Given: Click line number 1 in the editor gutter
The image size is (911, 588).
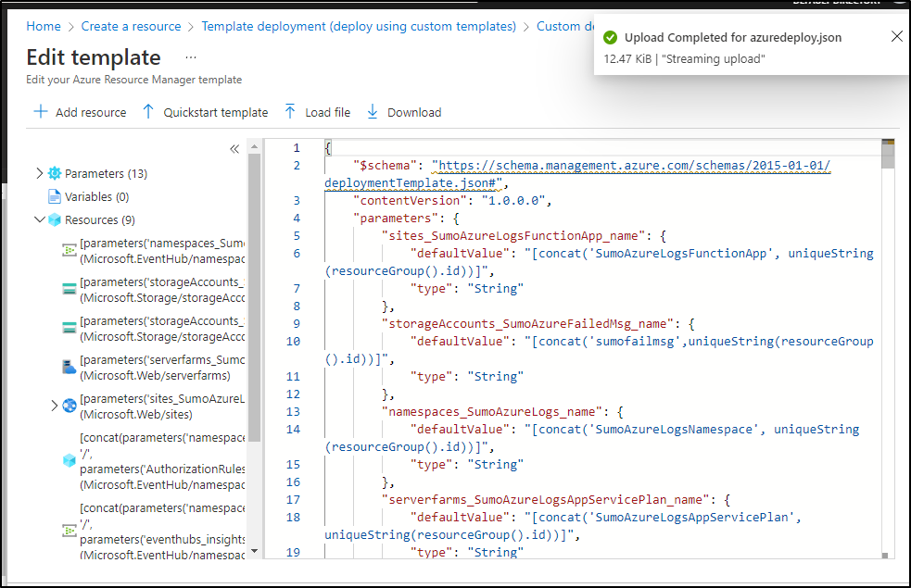Looking at the screenshot, I should pos(297,148).
